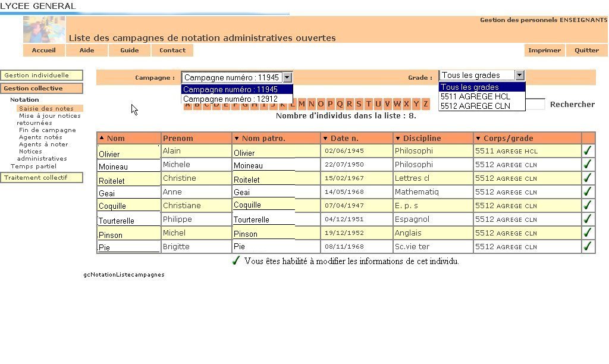The height and width of the screenshot is (364, 609).
Task: Select 5511 AGREGE HCL grade option
Action: 482,96
